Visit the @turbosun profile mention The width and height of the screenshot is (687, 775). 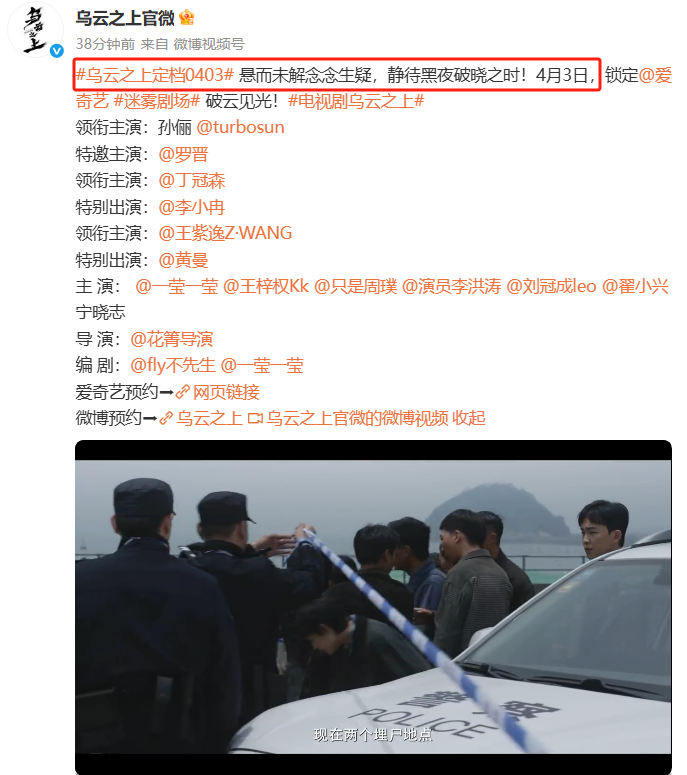[x=241, y=128]
